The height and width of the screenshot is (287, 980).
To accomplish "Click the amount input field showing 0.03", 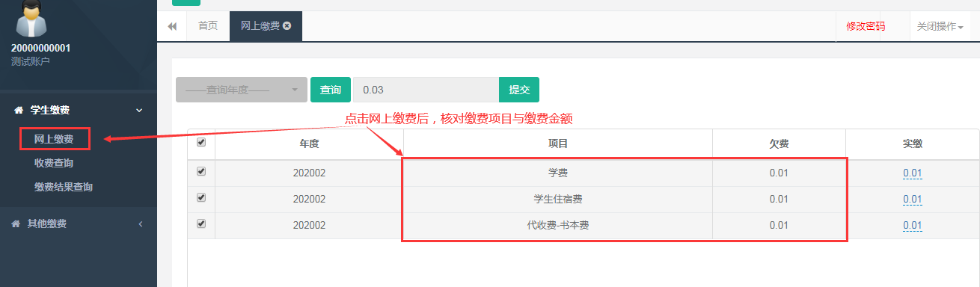I will pyautogui.click(x=426, y=90).
